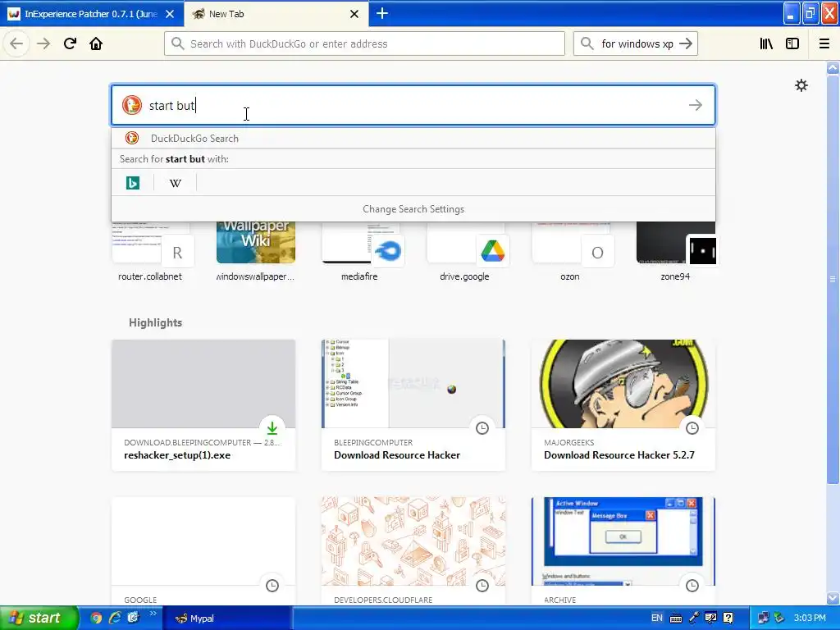Open the ozon top site tile
The image size is (840, 630).
[x=570, y=252]
